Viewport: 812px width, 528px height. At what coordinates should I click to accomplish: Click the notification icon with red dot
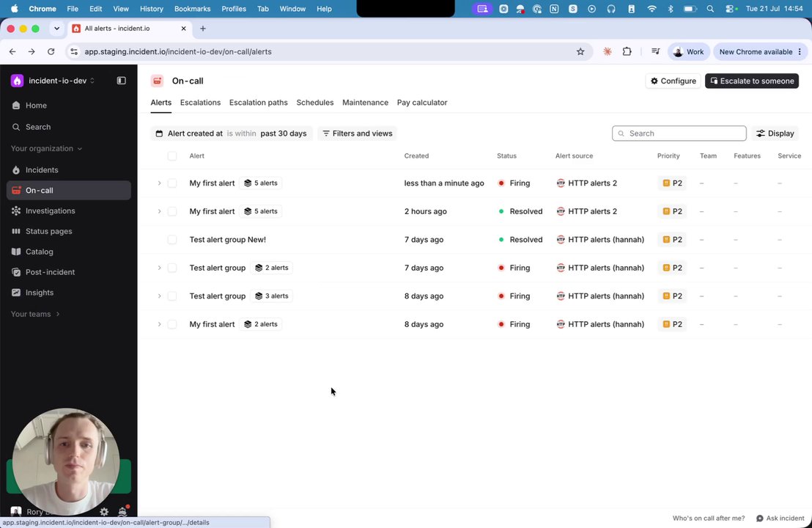pyautogui.click(x=122, y=511)
